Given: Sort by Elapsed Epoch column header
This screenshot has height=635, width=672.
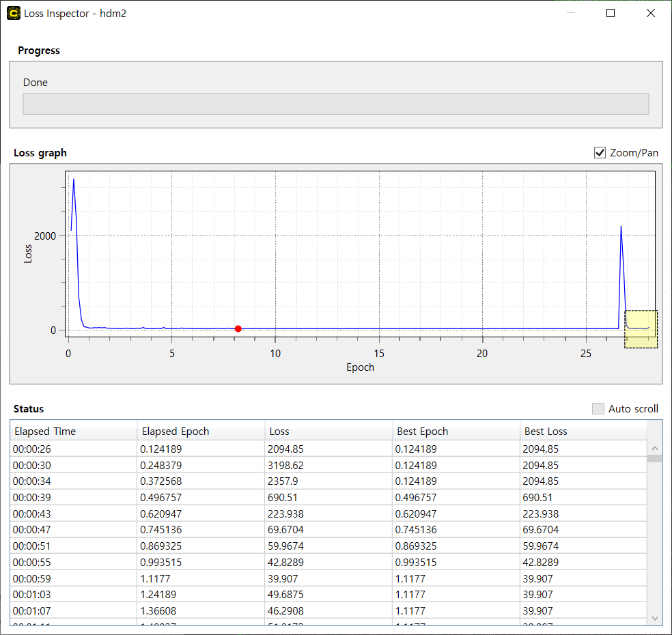Looking at the screenshot, I should (x=200, y=432).
